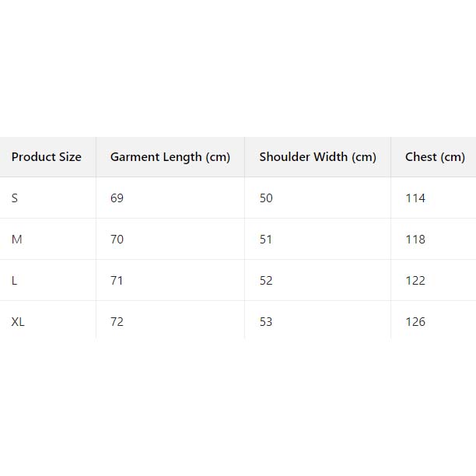Click chest value 122
The height and width of the screenshot is (476, 476).
tap(415, 281)
